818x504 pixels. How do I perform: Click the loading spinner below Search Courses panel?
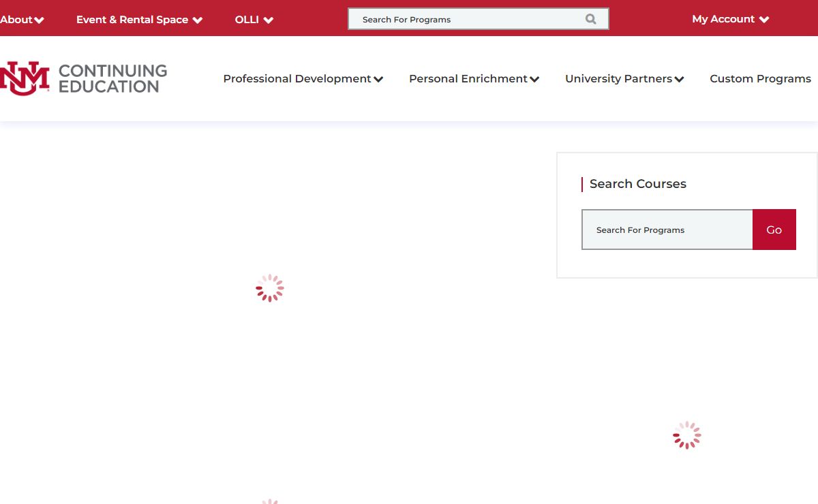coord(686,435)
